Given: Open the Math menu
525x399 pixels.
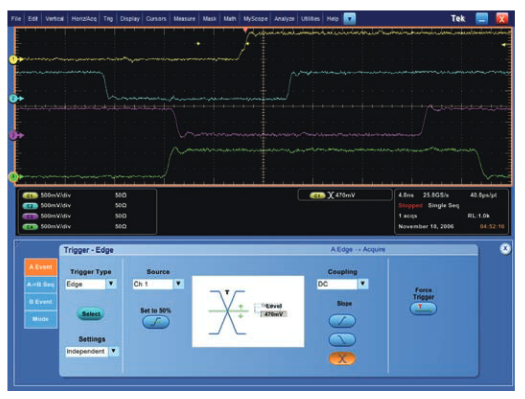Looking at the screenshot, I should (x=230, y=19).
